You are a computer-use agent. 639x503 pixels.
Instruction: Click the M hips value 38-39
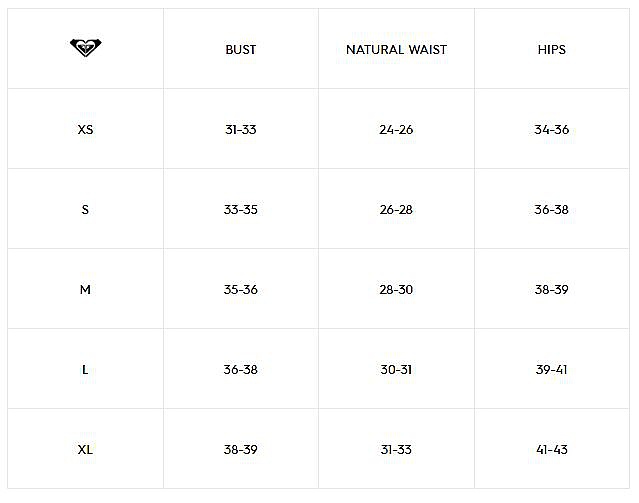coord(552,290)
